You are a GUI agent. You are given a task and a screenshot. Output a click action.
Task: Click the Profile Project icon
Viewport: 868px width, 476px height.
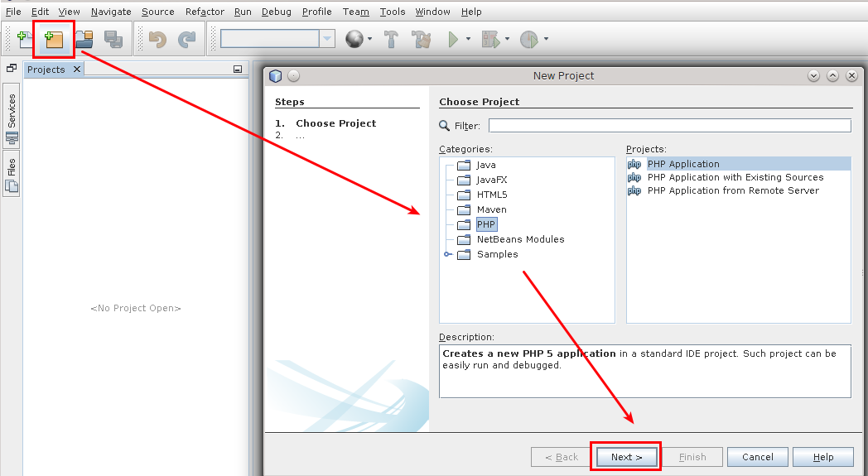(528, 39)
